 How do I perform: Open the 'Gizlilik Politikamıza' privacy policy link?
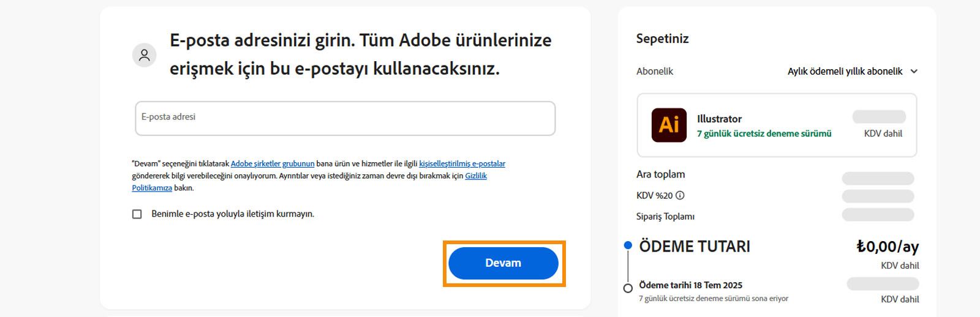tap(475, 176)
